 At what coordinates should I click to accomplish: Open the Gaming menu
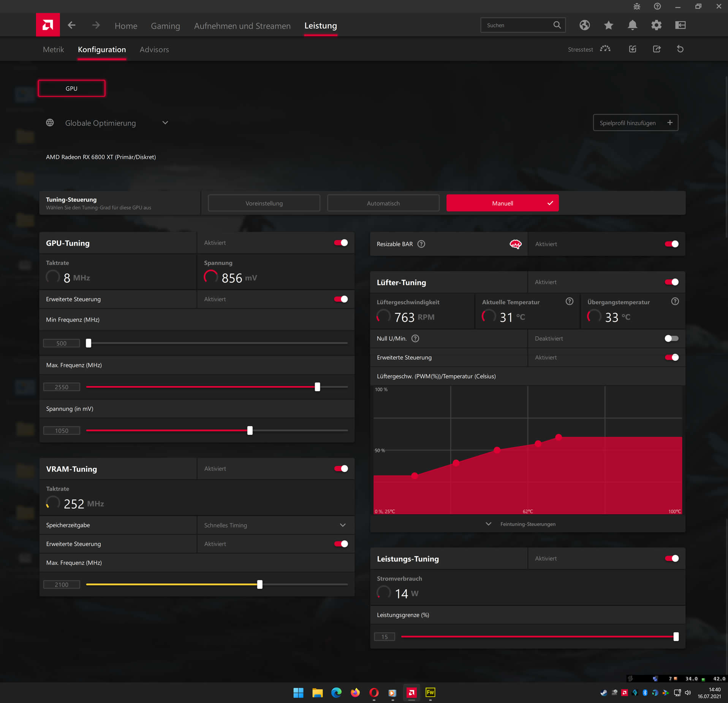(x=165, y=25)
